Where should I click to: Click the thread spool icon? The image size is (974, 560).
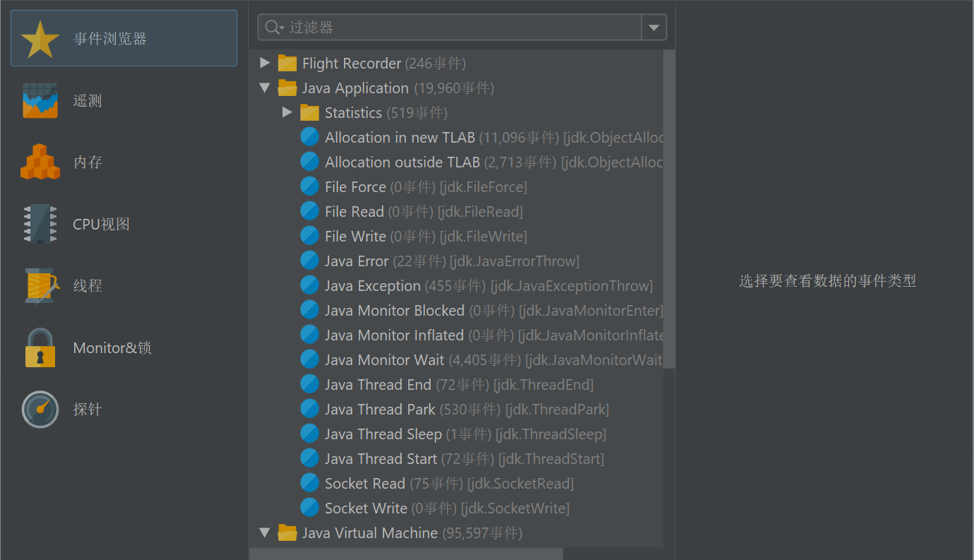coord(41,285)
